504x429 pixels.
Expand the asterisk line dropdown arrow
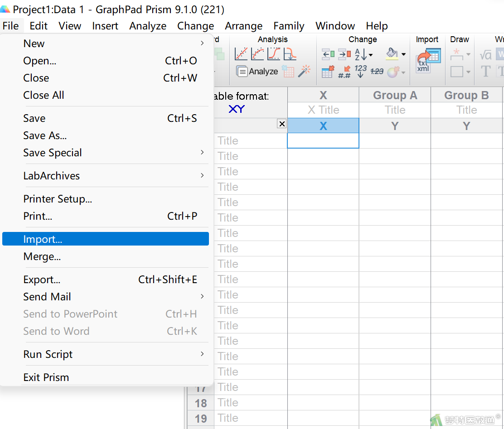(468, 54)
